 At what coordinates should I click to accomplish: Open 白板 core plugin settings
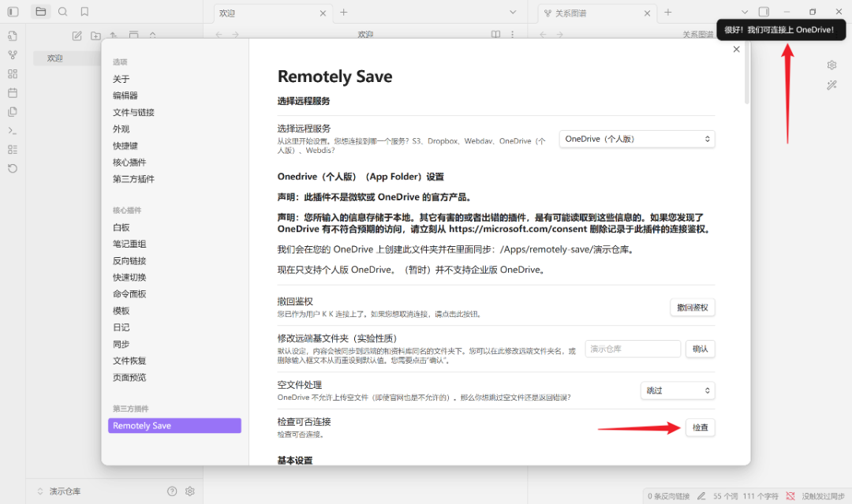tap(121, 228)
